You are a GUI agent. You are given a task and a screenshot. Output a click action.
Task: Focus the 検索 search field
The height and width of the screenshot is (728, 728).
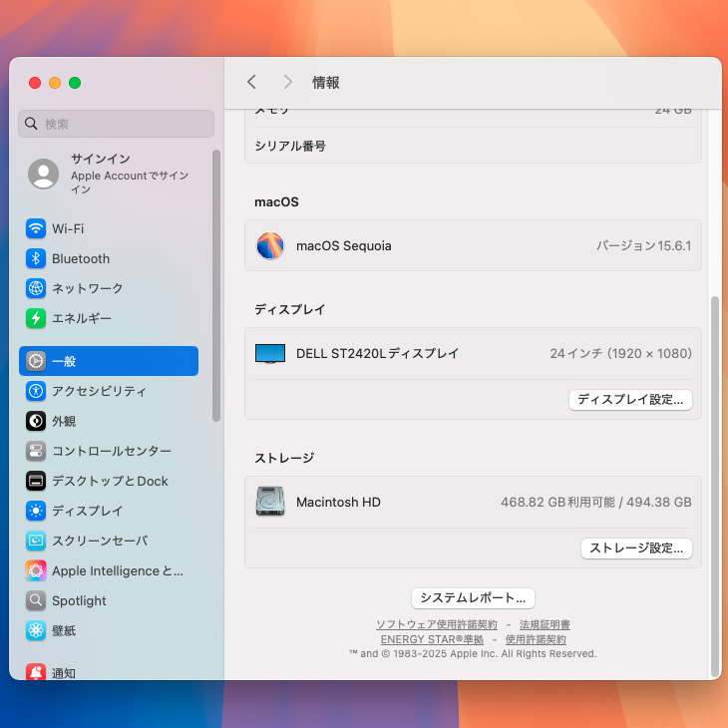pos(116,124)
